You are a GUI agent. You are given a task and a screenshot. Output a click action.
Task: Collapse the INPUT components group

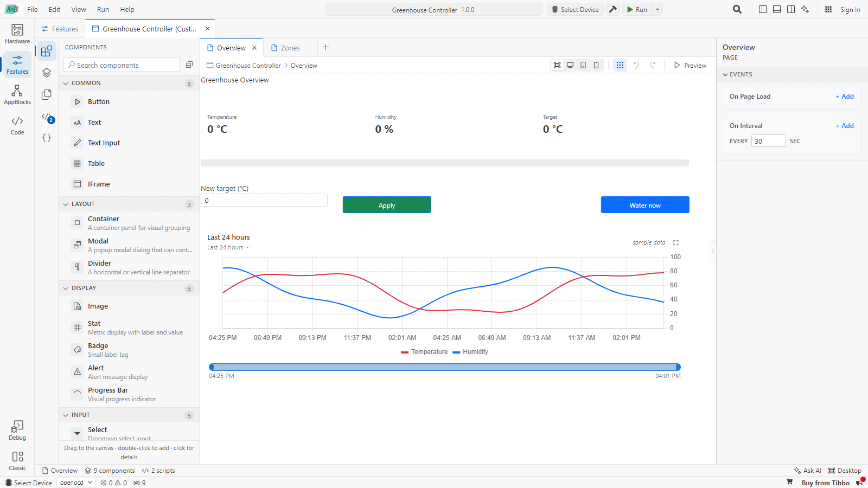click(x=129, y=415)
